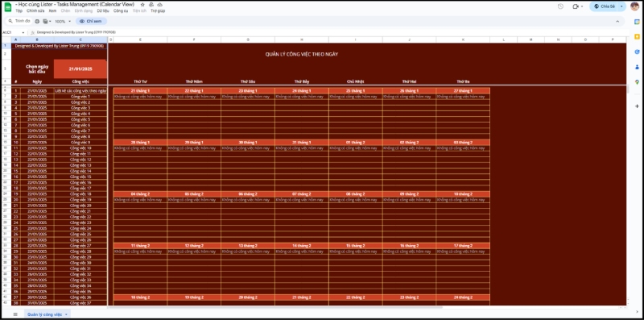Open Google Tasks in the side panel
This screenshot has width=644, height=320.
point(637,52)
